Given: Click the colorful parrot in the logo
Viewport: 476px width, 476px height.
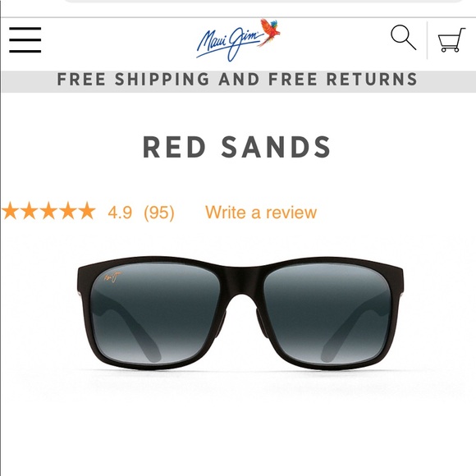Looking at the screenshot, I should (x=269, y=31).
